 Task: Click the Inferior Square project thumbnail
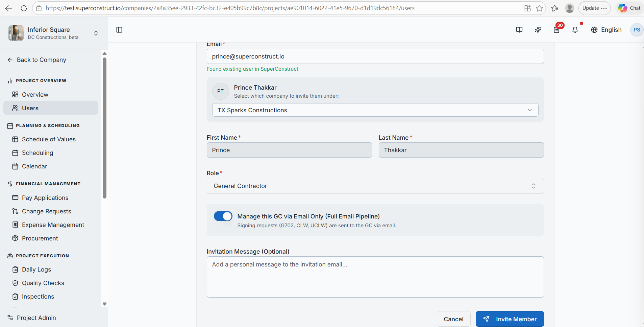16,33
